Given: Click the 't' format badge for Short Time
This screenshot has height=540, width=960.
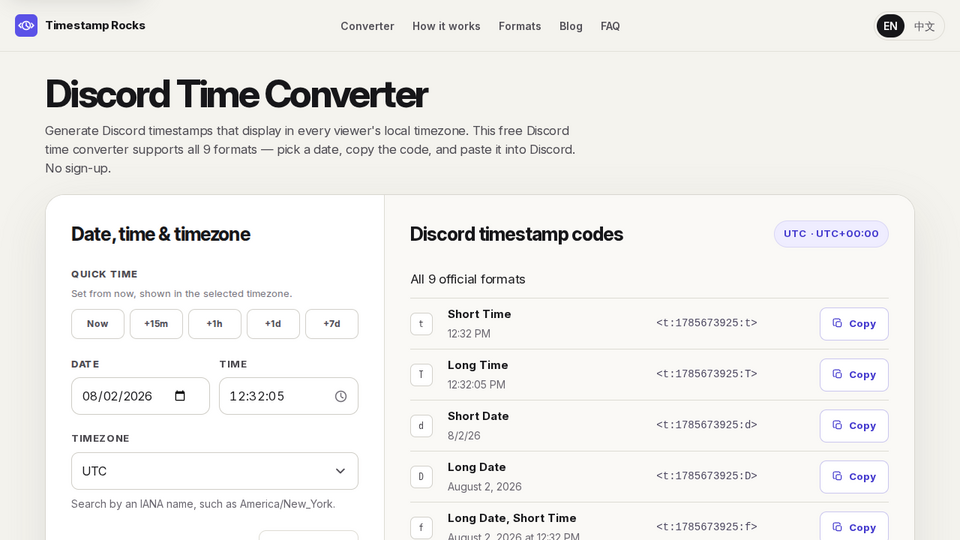Looking at the screenshot, I should [x=421, y=324].
